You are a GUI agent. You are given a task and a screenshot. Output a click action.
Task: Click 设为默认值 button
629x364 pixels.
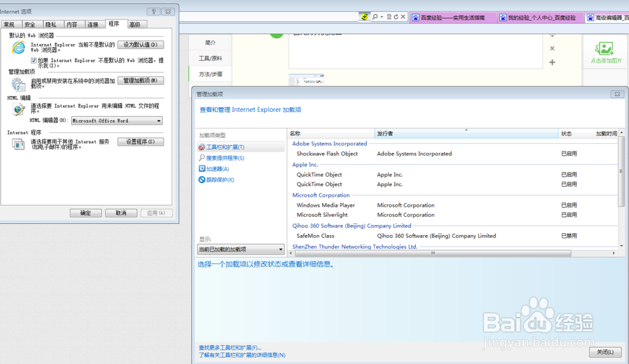140,45
